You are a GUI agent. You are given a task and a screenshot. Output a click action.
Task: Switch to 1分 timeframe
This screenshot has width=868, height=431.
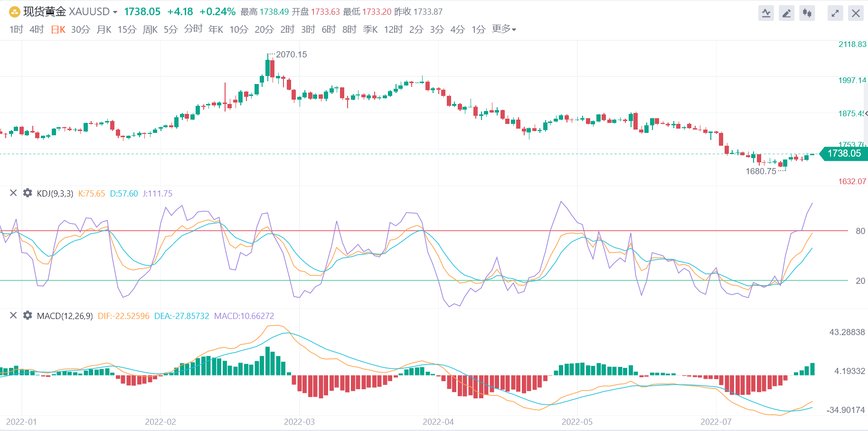coord(478,29)
